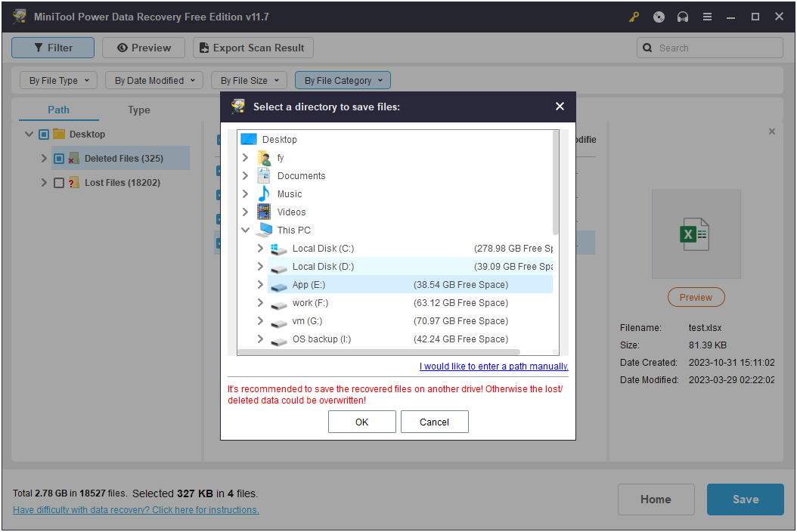This screenshot has width=797, height=532.
Task: Select the Videos folder icon
Action: point(264,212)
